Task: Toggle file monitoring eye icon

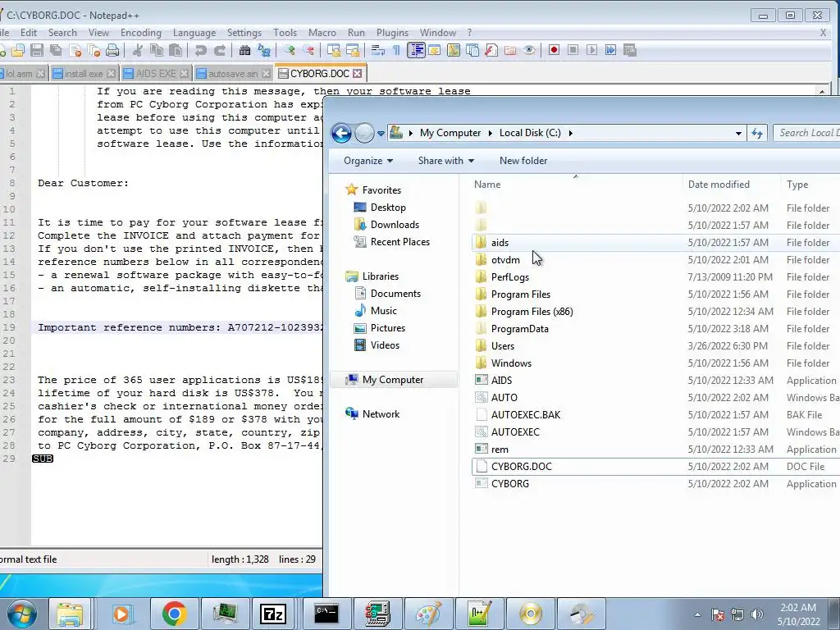Action: coord(529,50)
